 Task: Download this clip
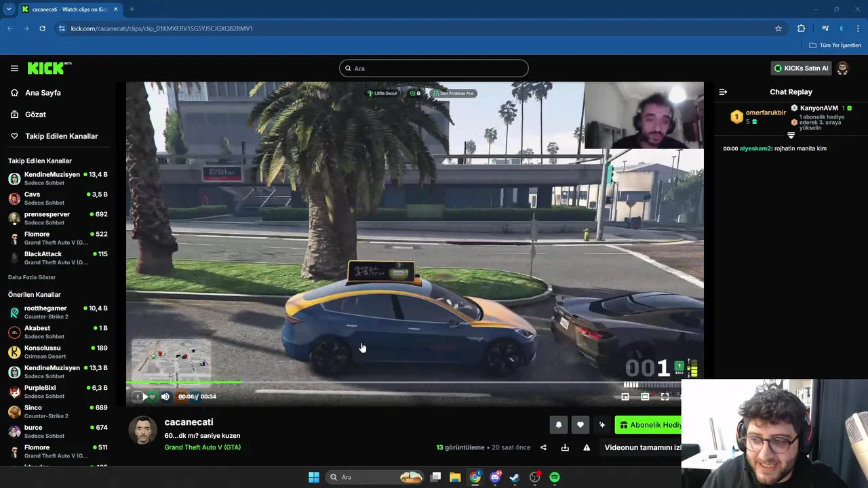click(565, 447)
